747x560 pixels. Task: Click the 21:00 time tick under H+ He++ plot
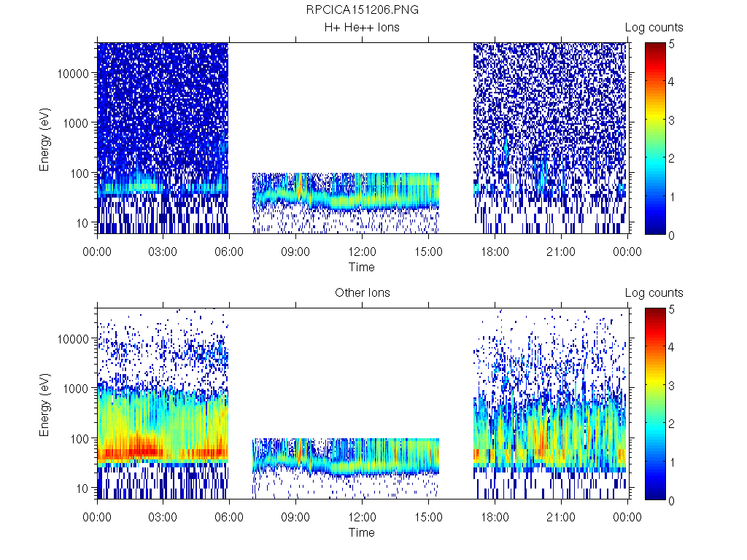tap(561, 252)
